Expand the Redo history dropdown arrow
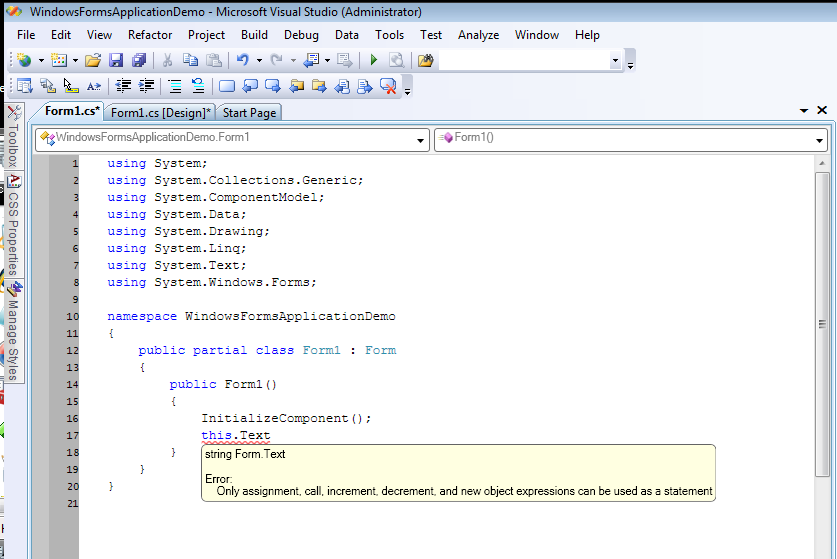Viewport: 837px width, 559px height. (x=293, y=60)
